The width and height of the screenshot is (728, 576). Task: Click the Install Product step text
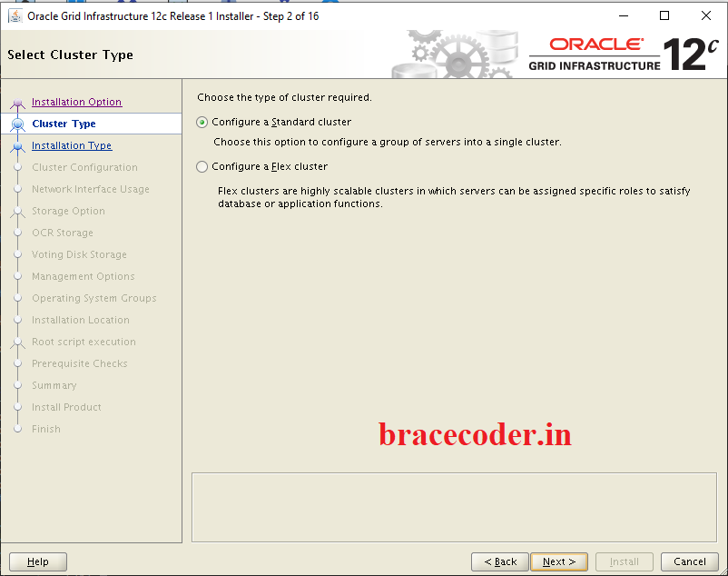(x=66, y=407)
